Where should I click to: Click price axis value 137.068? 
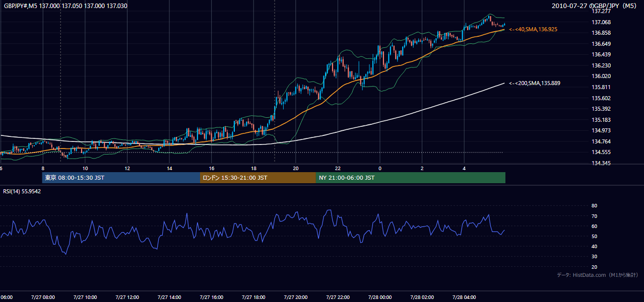601,22
